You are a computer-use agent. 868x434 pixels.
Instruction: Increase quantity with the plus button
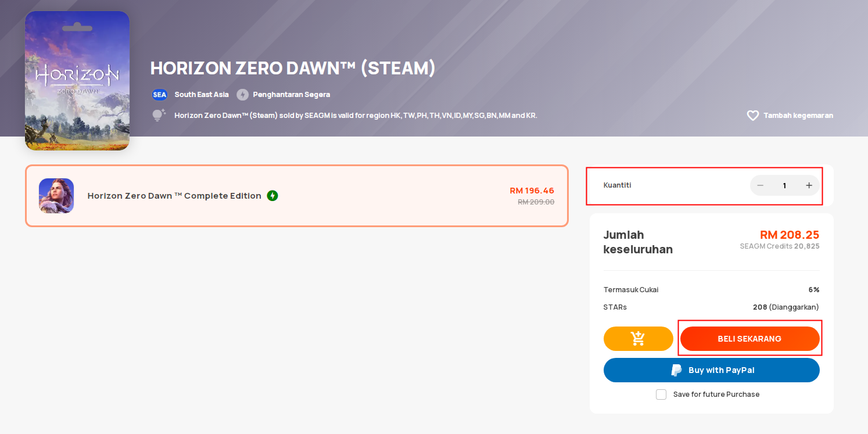(809, 185)
